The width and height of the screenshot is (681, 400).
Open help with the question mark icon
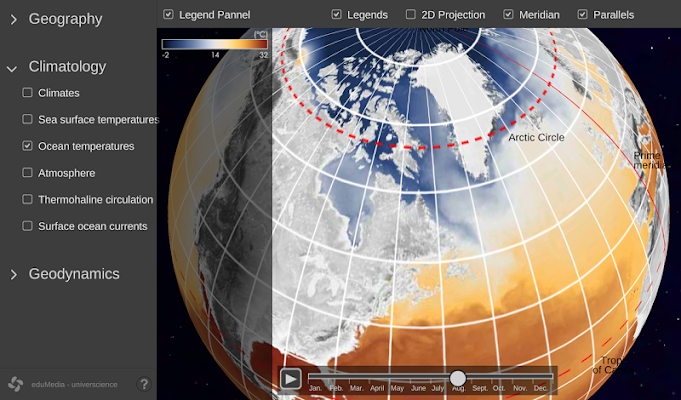[x=144, y=384]
